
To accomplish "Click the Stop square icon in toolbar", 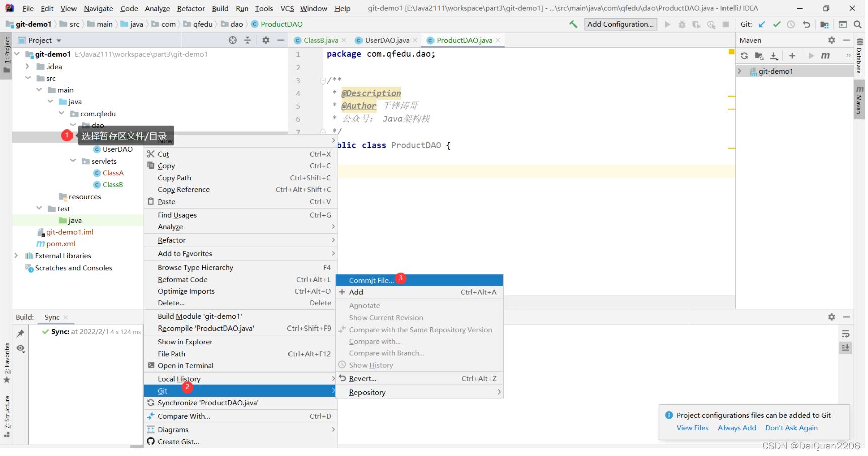I will pos(726,24).
